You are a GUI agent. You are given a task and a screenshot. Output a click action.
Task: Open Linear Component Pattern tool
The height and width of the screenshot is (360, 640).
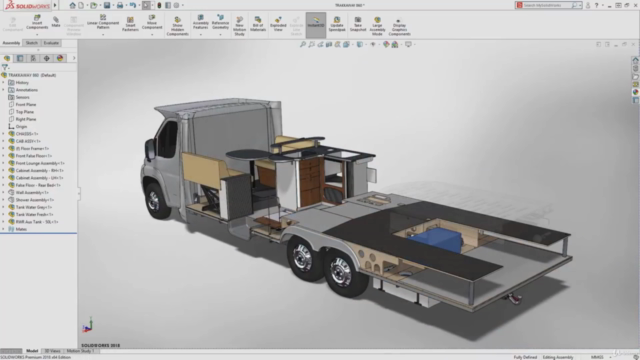click(103, 22)
